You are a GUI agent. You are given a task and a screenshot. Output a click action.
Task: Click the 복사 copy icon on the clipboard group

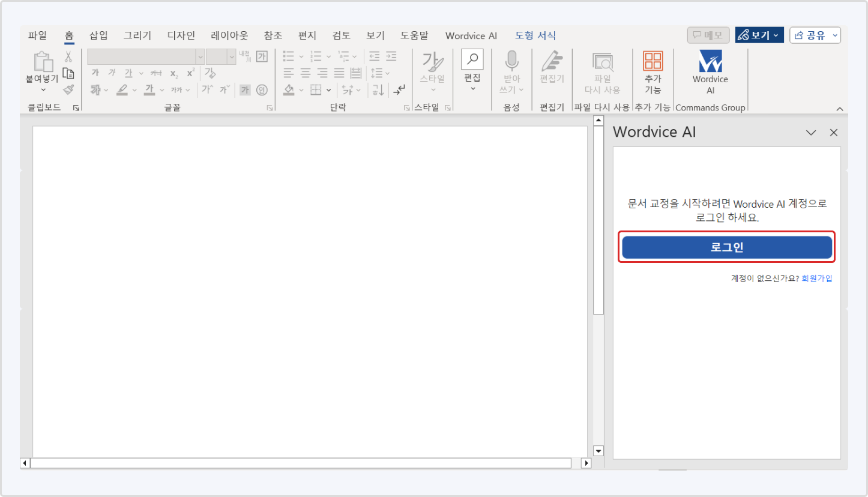coord(68,71)
